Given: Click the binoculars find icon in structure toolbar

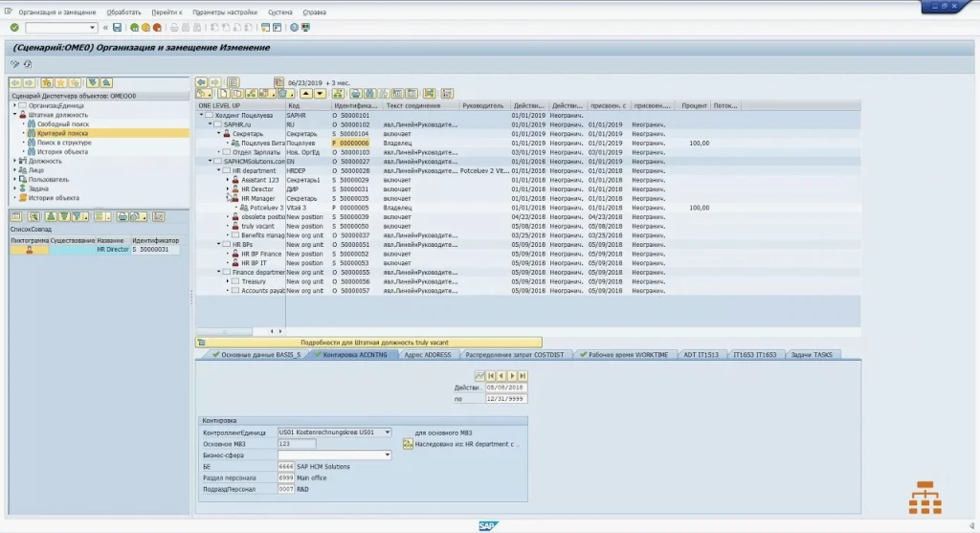Looking at the screenshot, I should click(x=369, y=94).
